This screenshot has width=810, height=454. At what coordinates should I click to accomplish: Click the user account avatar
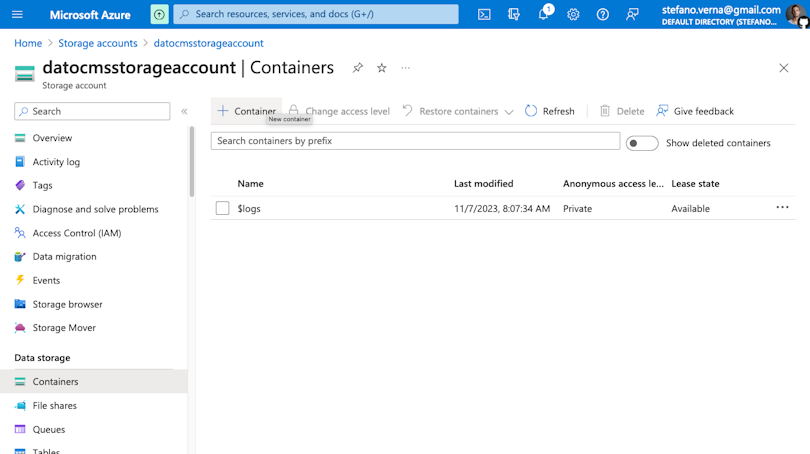pos(796,14)
